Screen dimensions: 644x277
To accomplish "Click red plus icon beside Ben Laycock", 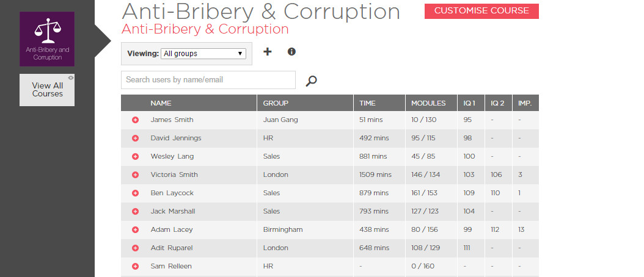I will 135,193.
